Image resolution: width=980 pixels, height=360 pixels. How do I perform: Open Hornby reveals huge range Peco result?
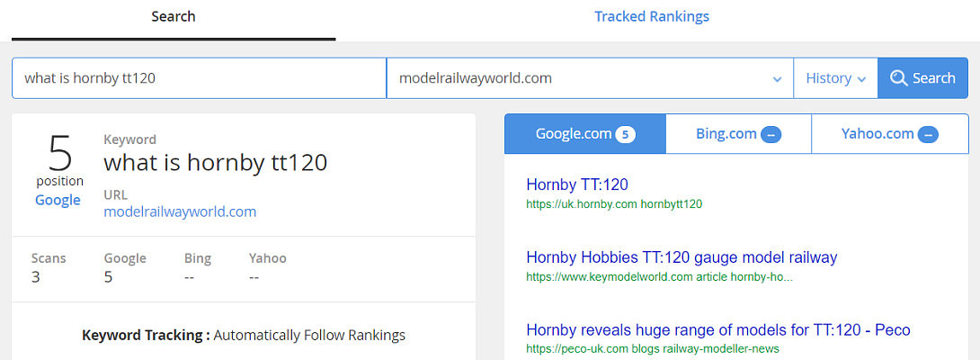coord(718,330)
